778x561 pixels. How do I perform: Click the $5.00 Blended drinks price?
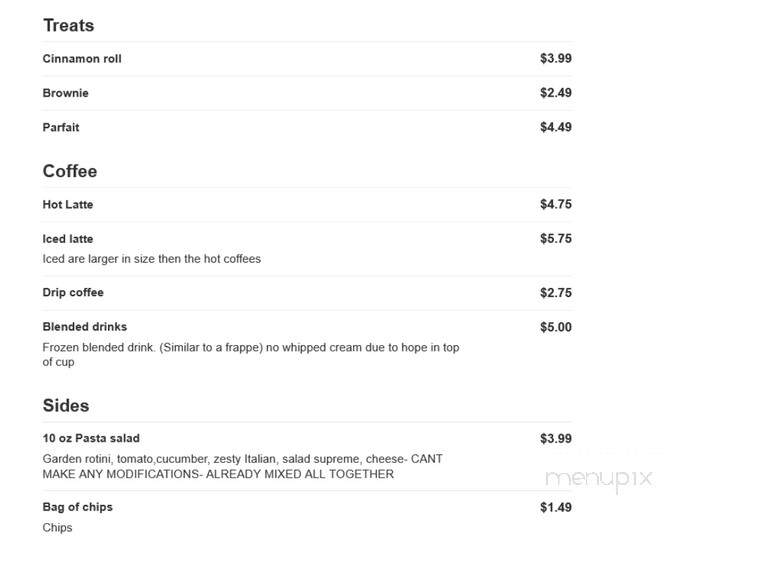tap(556, 327)
